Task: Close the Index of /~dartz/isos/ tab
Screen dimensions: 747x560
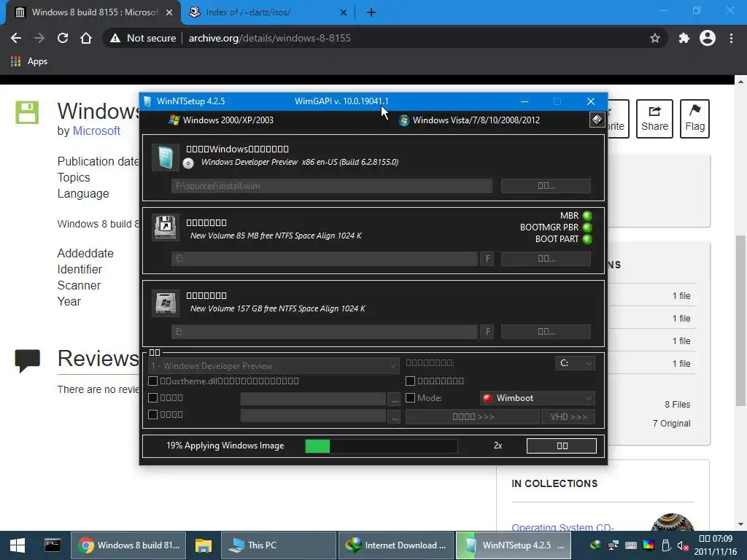Action: tap(344, 12)
